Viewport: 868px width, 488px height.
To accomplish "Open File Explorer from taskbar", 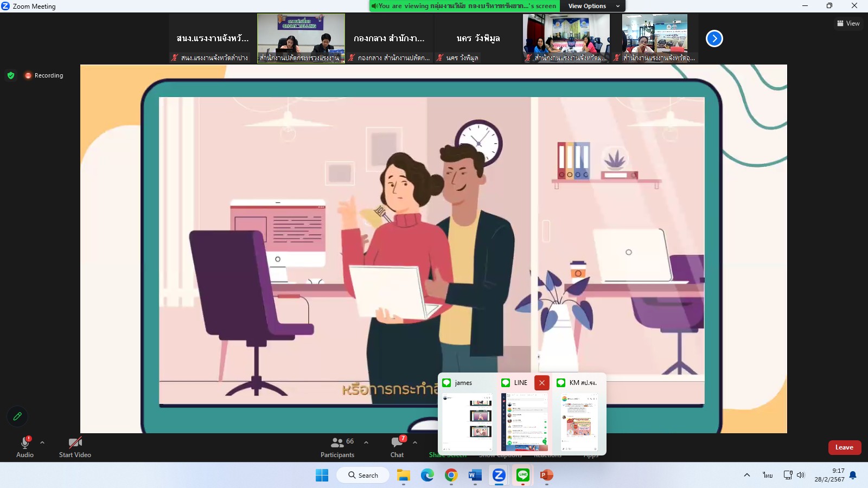I will (404, 475).
